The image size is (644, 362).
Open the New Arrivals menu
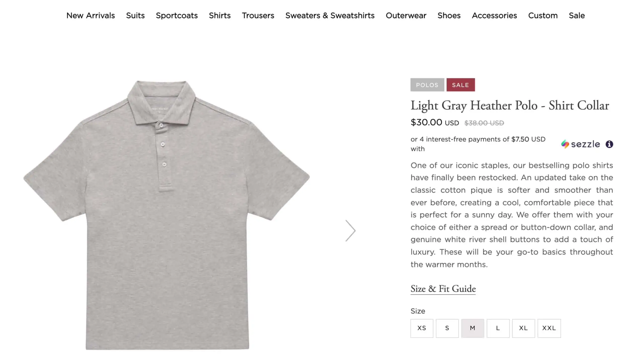click(x=91, y=16)
